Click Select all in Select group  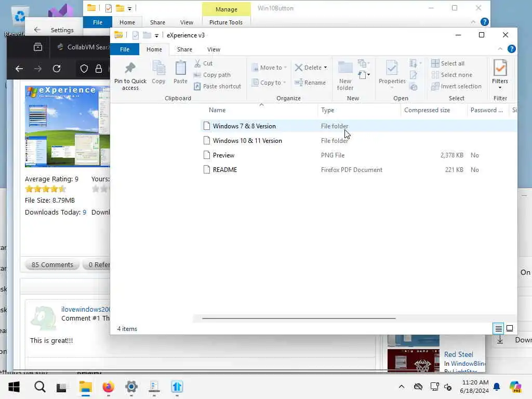click(448, 63)
